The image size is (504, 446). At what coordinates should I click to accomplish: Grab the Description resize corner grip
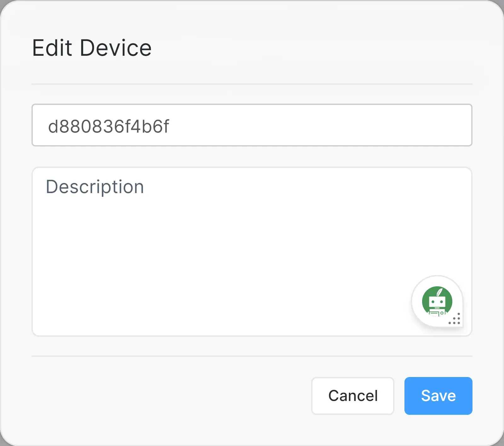[x=455, y=319]
